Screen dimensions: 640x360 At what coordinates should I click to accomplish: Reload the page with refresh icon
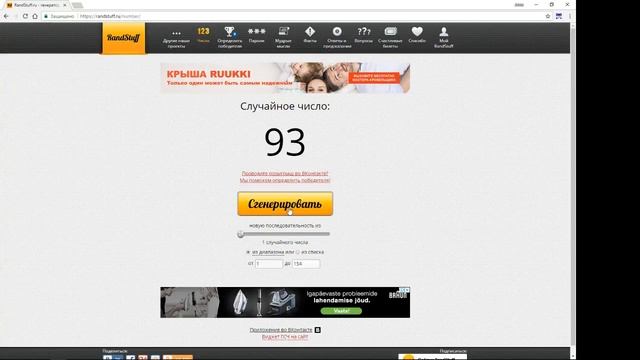click(x=25, y=16)
